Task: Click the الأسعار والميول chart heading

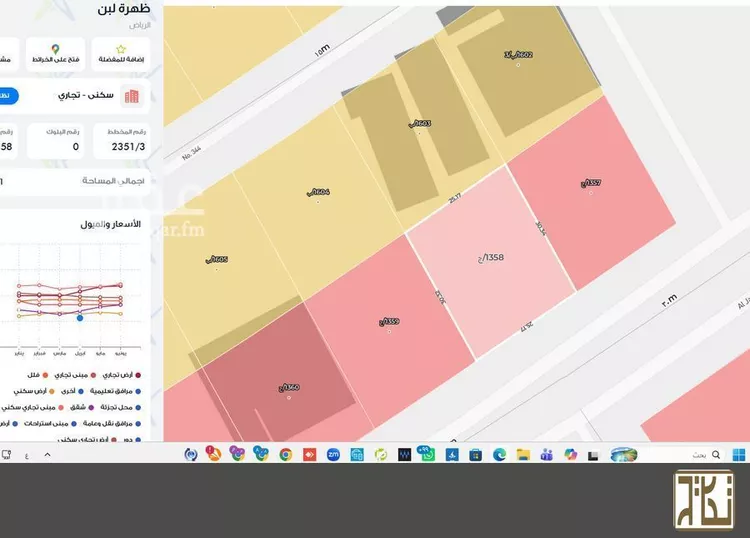Action: (x=110, y=224)
